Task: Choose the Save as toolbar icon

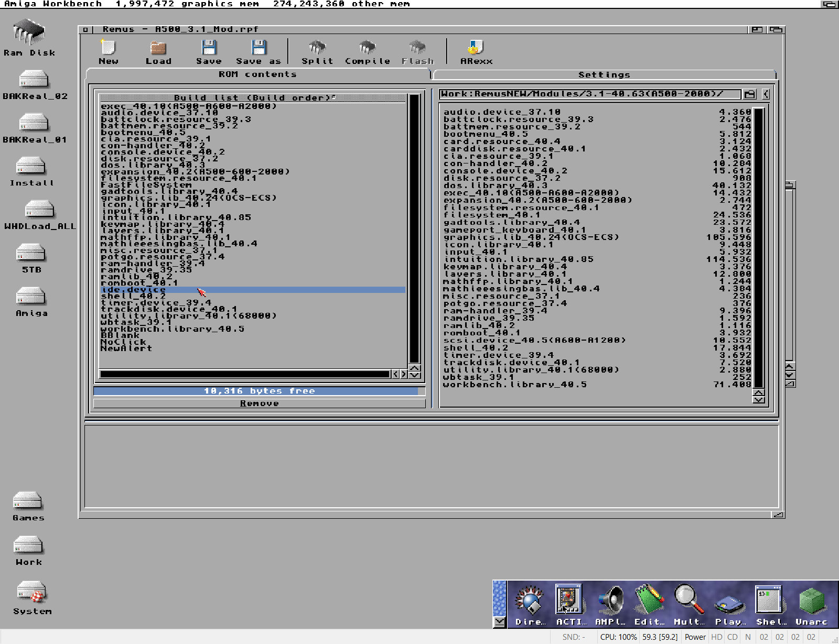Action: point(259,52)
